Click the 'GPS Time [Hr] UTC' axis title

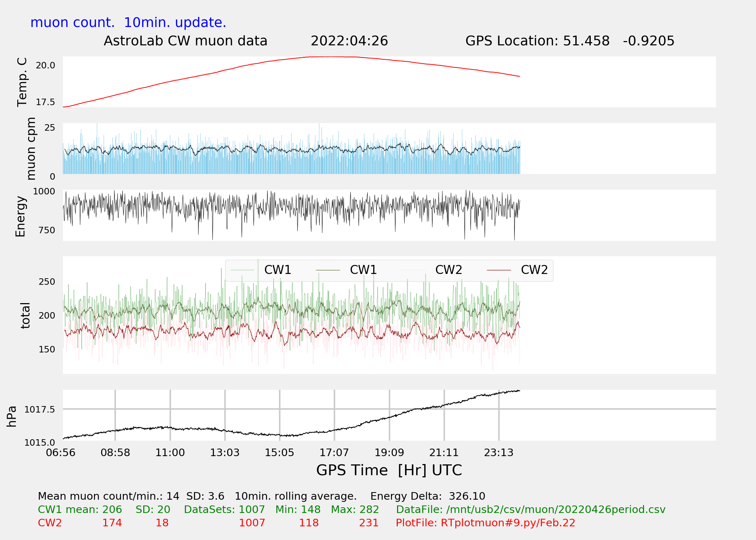(x=389, y=470)
